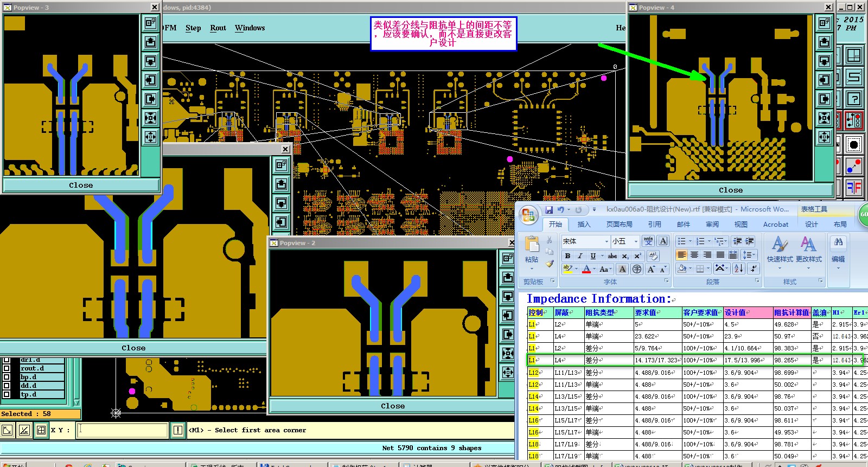Click zoom in icon in Popview-4
868x467 pixels.
(x=824, y=118)
